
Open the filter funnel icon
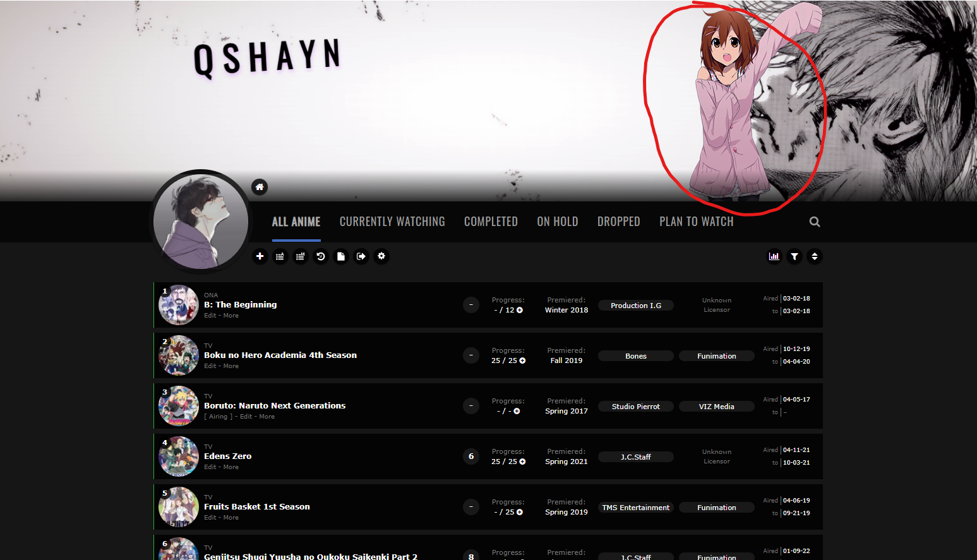794,256
